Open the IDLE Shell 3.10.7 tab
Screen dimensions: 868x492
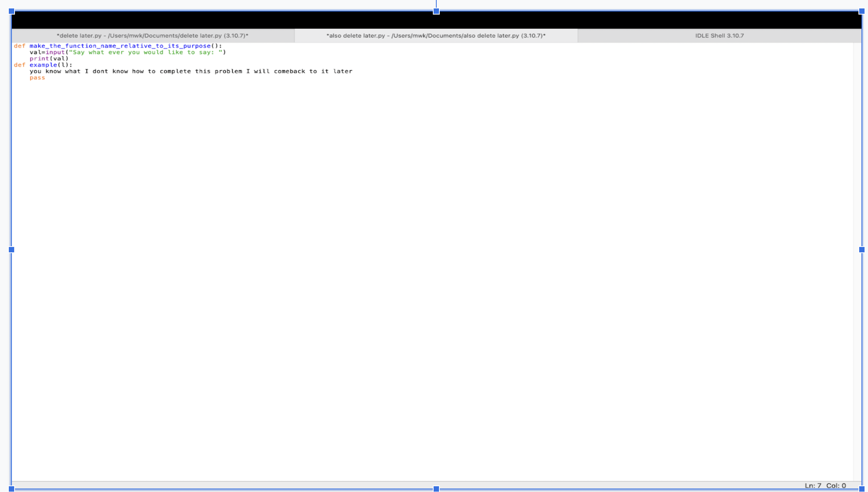720,35
